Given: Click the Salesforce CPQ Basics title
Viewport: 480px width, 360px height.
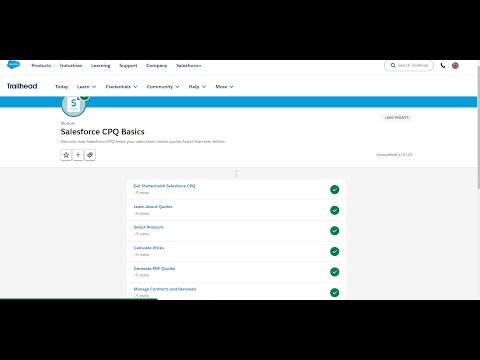Looking at the screenshot, I should point(103,132).
